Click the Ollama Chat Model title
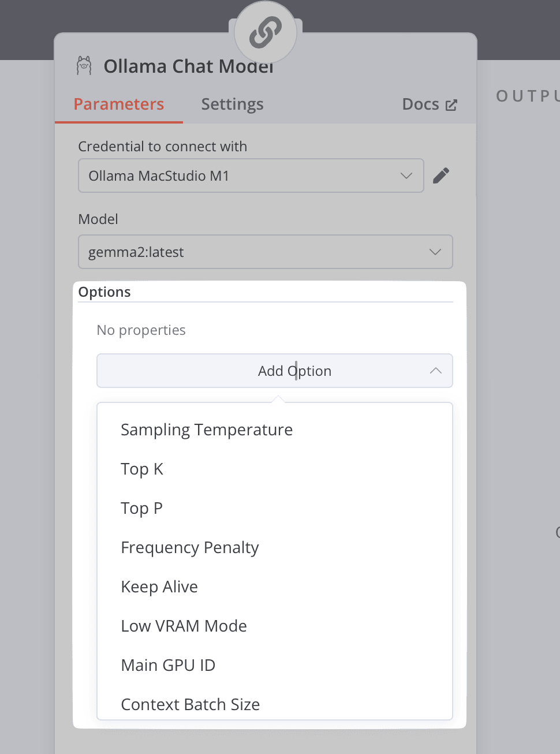 pyautogui.click(x=188, y=66)
